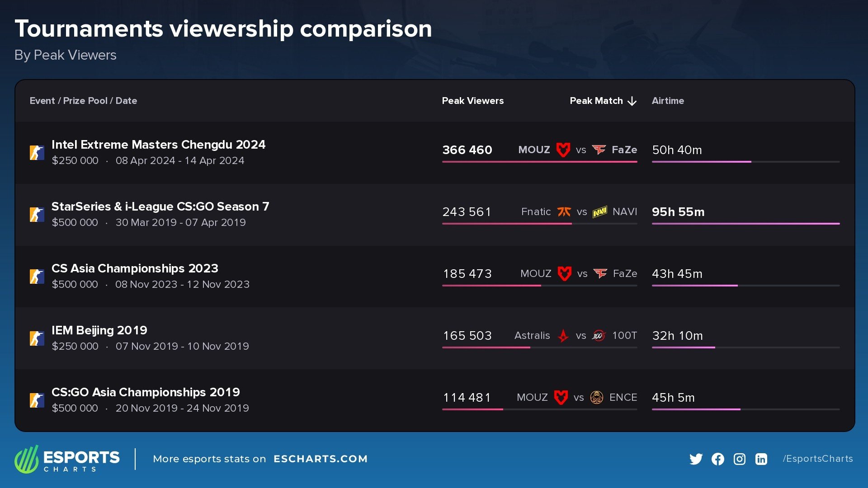
Task: Click the MOUZ logo in CS Asia Championships 2023 row
Action: point(564,273)
